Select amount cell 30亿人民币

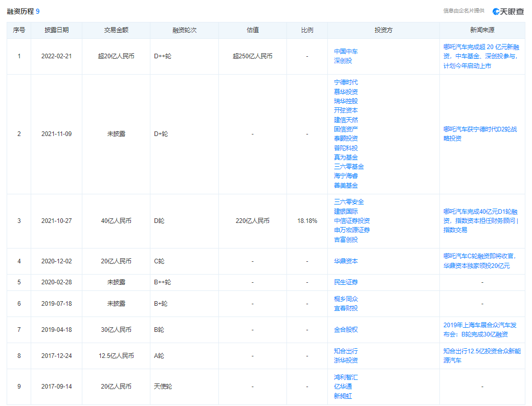click(116, 330)
